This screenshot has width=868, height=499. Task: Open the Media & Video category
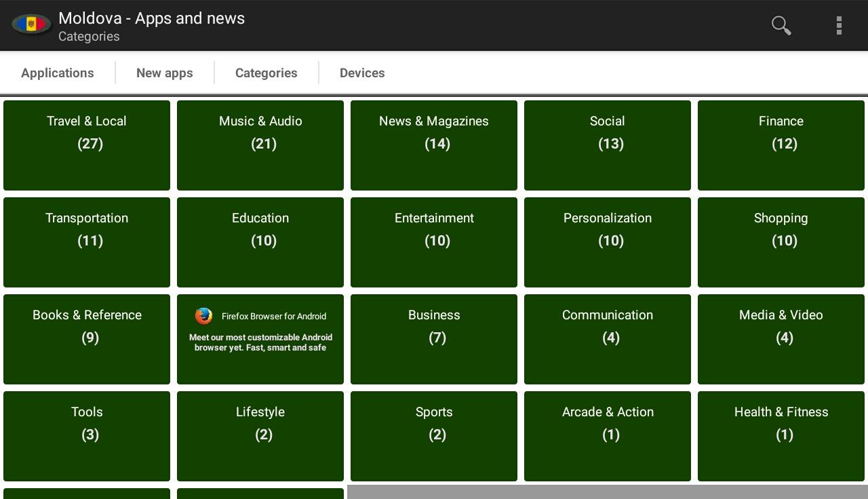[781, 339]
